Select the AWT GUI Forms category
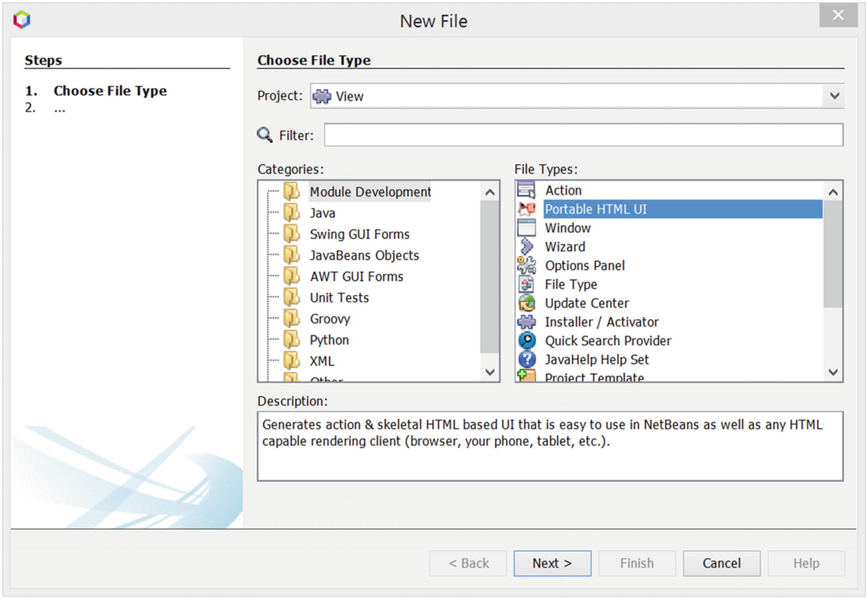The image size is (868, 599). click(356, 276)
